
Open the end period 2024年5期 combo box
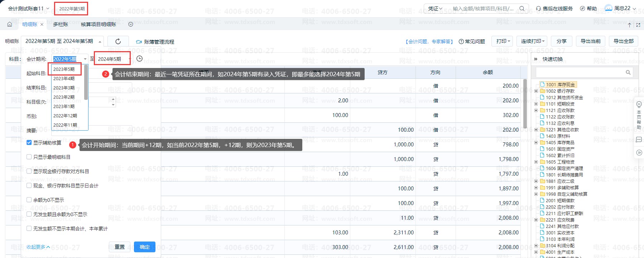pyautogui.click(x=114, y=59)
